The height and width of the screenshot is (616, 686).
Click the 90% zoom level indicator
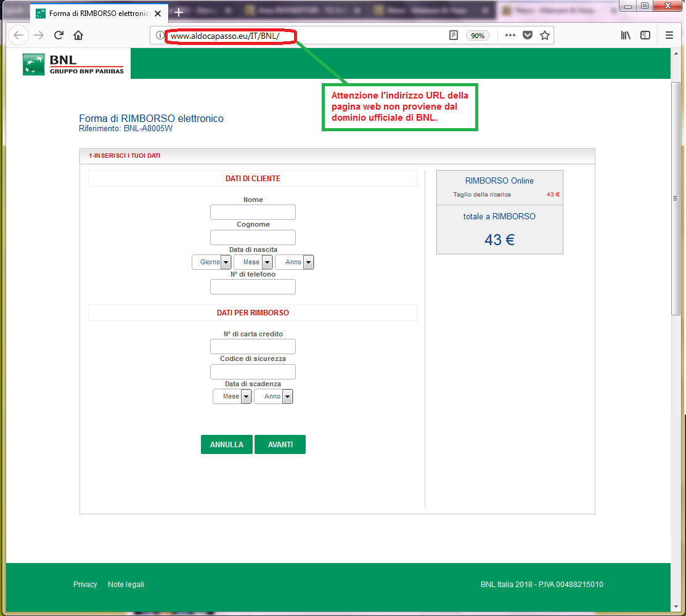(478, 36)
